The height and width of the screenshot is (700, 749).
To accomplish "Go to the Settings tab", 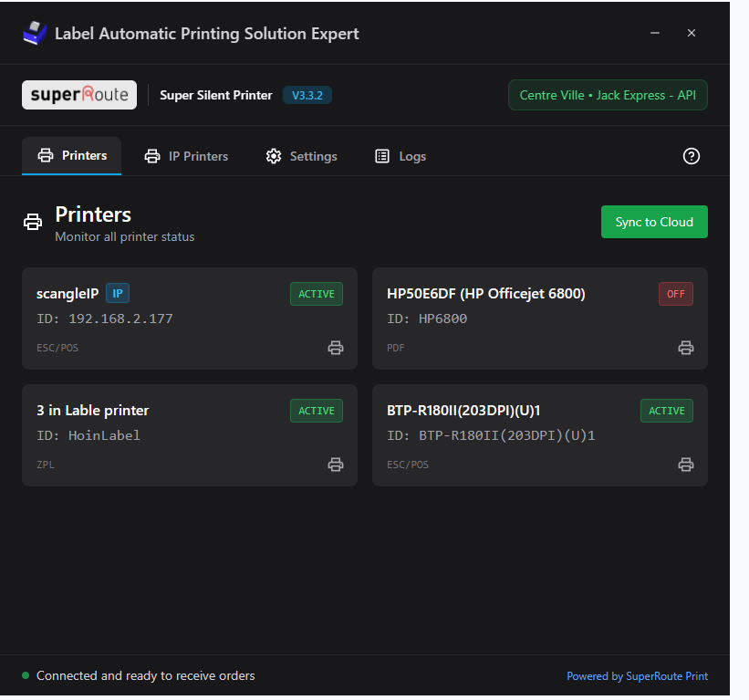I will click(x=301, y=156).
